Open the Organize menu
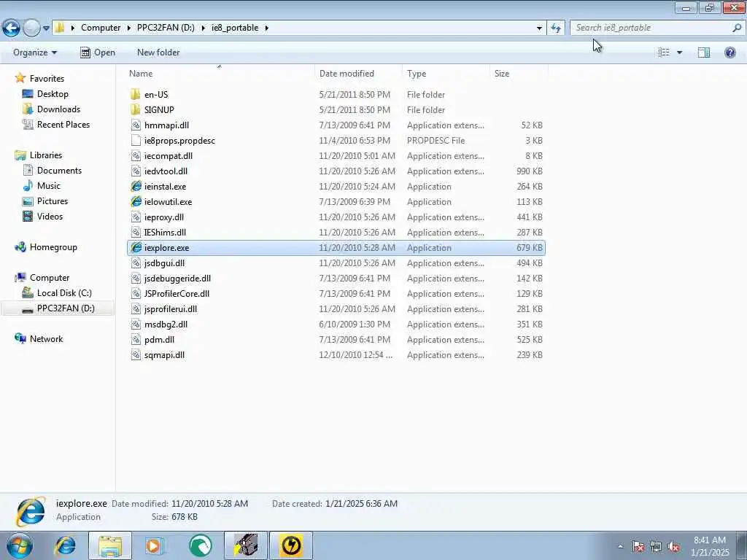The width and height of the screenshot is (747, 560). [35, 52]
